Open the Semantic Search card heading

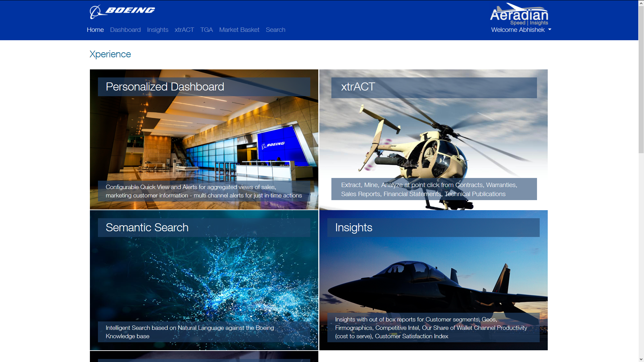pos(147,228)
